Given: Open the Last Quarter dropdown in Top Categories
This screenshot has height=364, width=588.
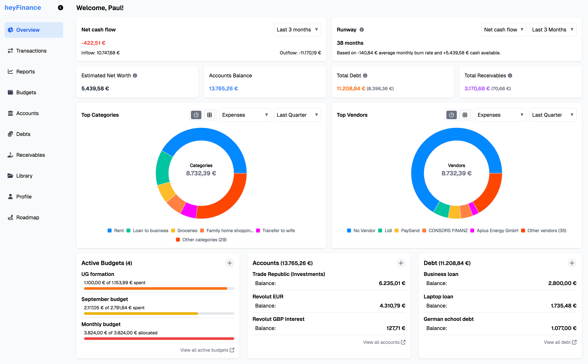Looking at the screenshot, I should [297, 115].
